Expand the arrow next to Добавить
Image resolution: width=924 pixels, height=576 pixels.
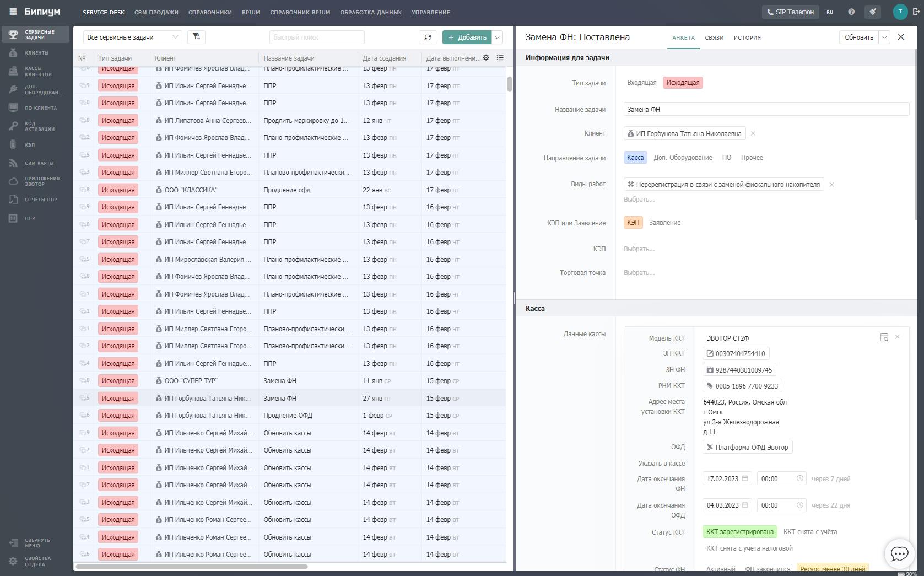tap(497, 37)
